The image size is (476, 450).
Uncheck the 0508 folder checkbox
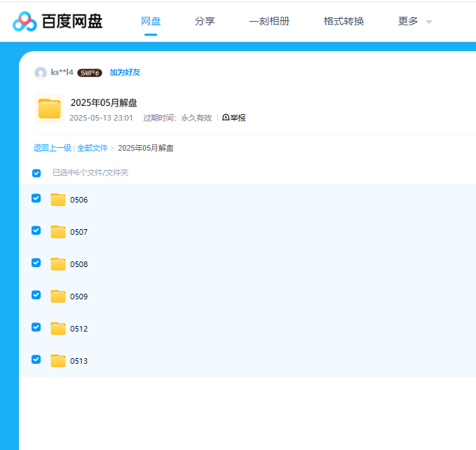click(x=36, y=263)
